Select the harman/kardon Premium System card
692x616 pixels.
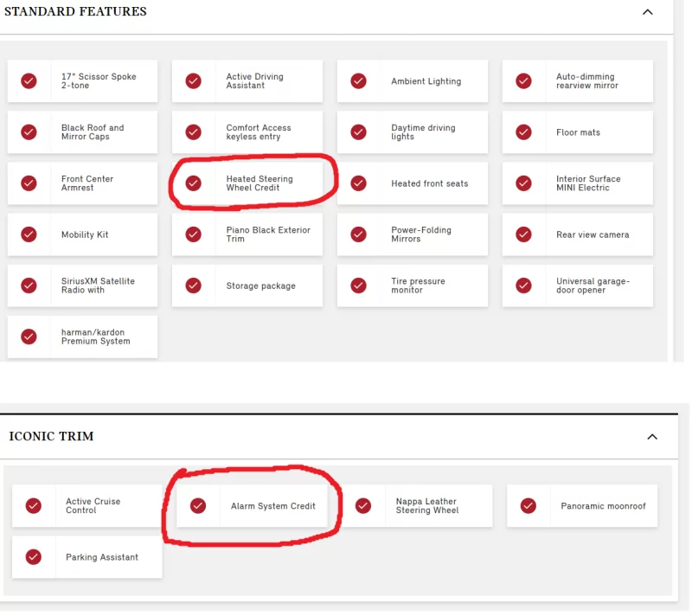pyautogui.click(x=83, y=337)
